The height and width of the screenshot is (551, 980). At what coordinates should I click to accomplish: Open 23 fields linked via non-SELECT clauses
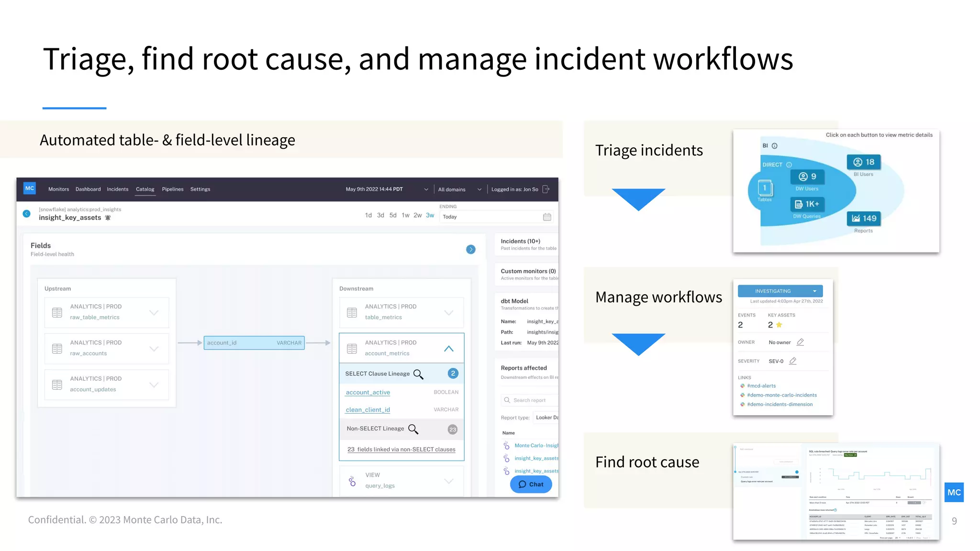coord(401,450)
